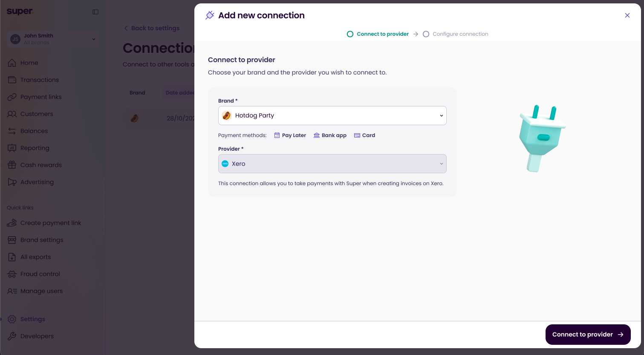Viewport: 644px width, 355px height.
Task: Click the Payment methods label
Action: pos(243,135)
